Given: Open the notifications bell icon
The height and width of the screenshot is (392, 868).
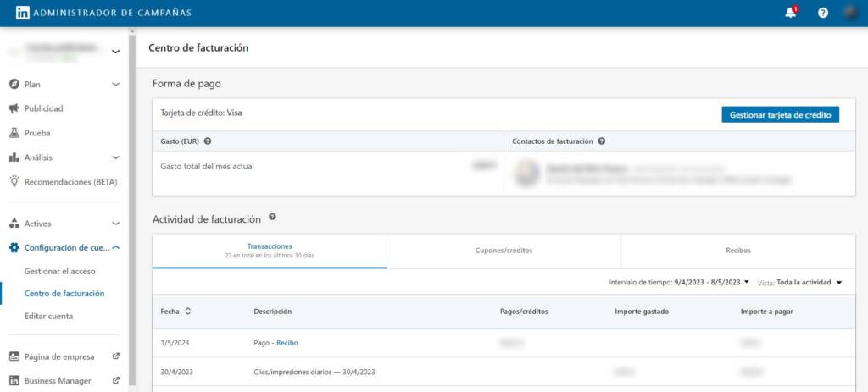Looking at the screenshot, I should 790,13.
